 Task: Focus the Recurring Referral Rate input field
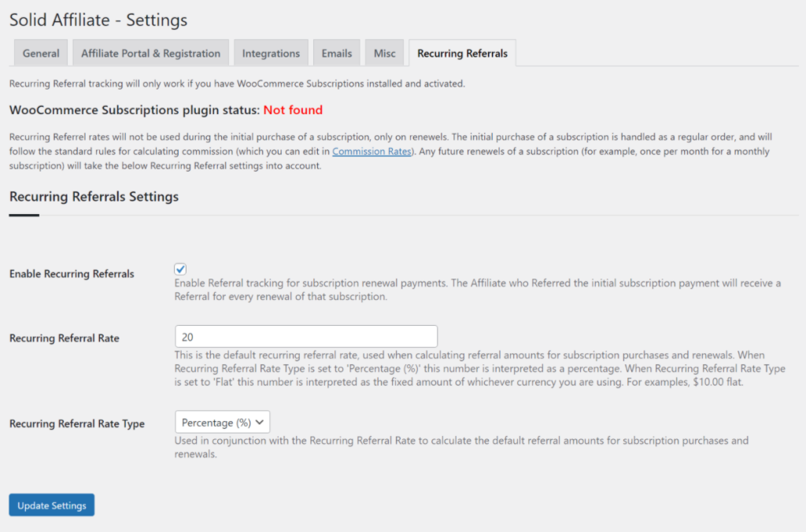tap(306, 337)
